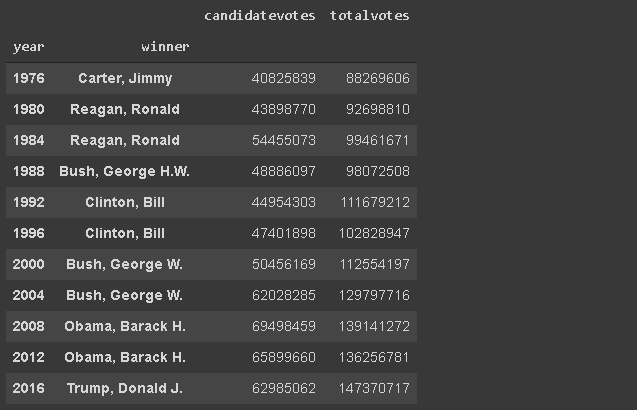Click candidate votes value 62985062
Viewport: 637px width, 410px height.
285,388
